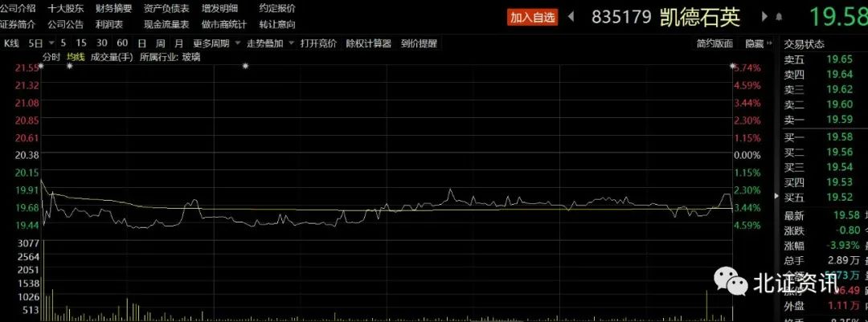Open the 更多周期 dropdown
Image resolution: width=868 pixels, height=322 pixels.
pos(215,43)
